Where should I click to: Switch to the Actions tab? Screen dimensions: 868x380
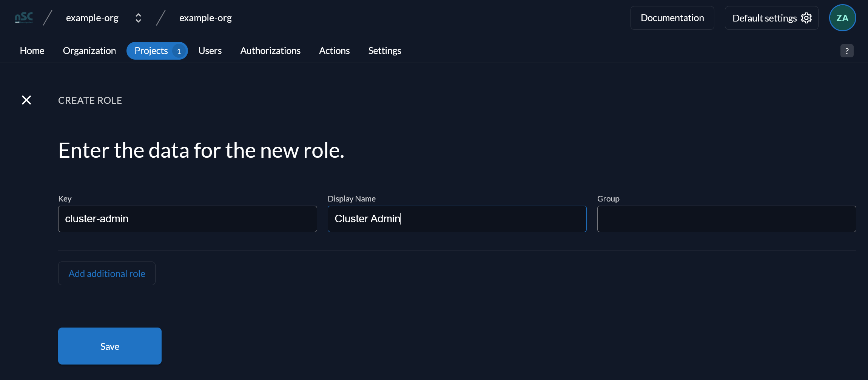point(334,51)
